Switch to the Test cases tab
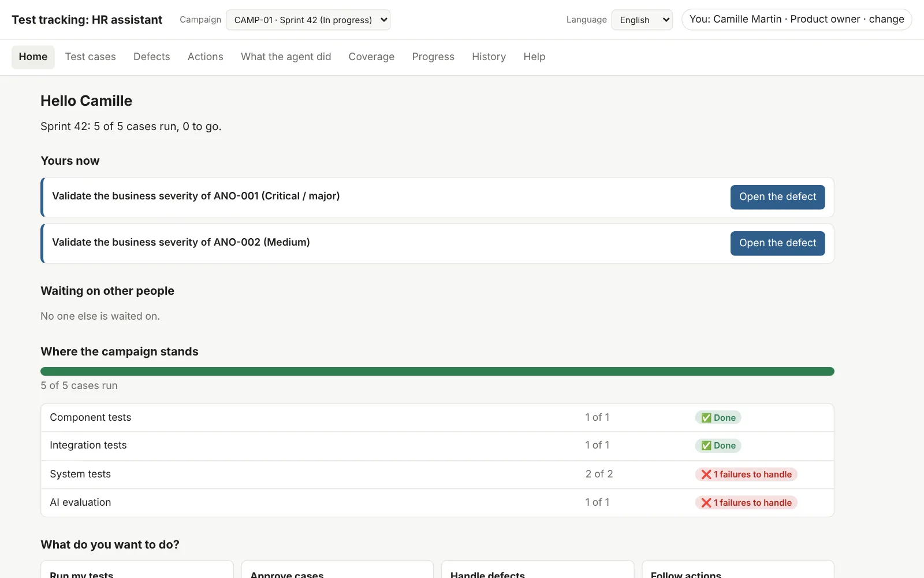This screenshot has width=924, height=578. tap(90, 57)
